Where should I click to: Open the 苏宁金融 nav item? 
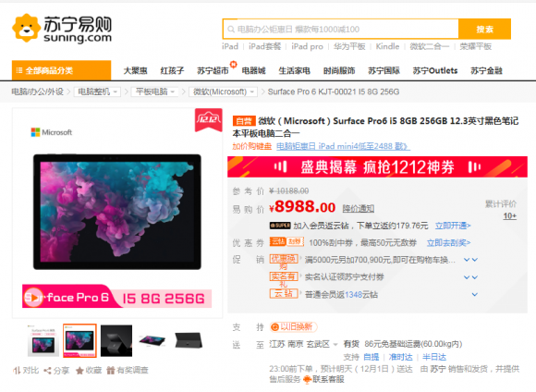pos(486,71)
